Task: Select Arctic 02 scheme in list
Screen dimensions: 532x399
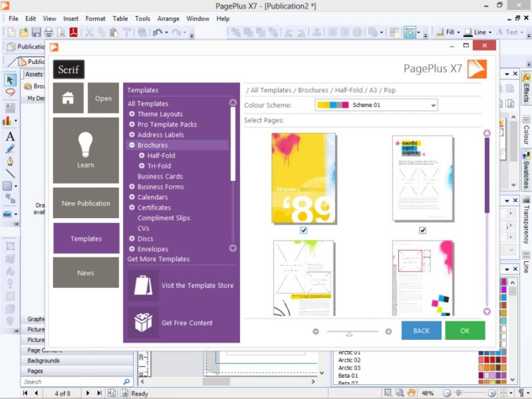Action: 349,360
